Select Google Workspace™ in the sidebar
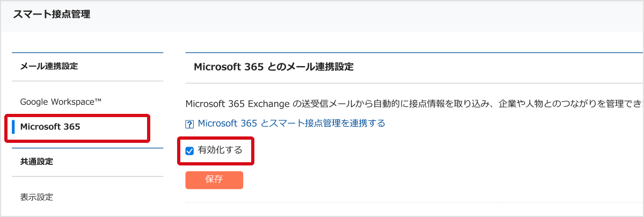The image size is (644, 217). [x=61, y=102]
